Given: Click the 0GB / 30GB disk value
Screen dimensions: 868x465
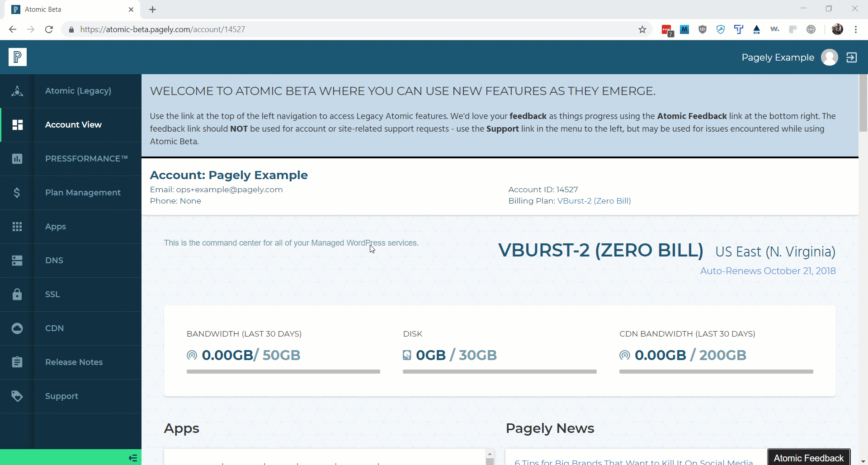Looking at the screenshot, I should pos(456,355).
